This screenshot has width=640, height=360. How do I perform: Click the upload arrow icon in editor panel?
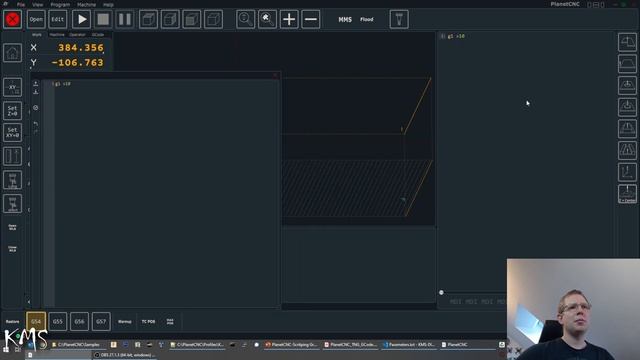pyautogui.click(x=36, y=83)
